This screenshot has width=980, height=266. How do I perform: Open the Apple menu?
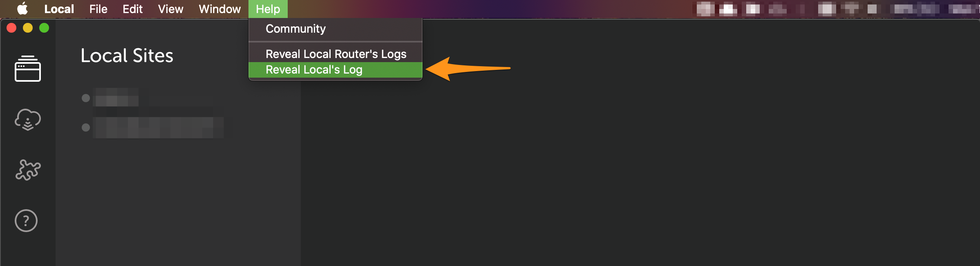(22, 9)
